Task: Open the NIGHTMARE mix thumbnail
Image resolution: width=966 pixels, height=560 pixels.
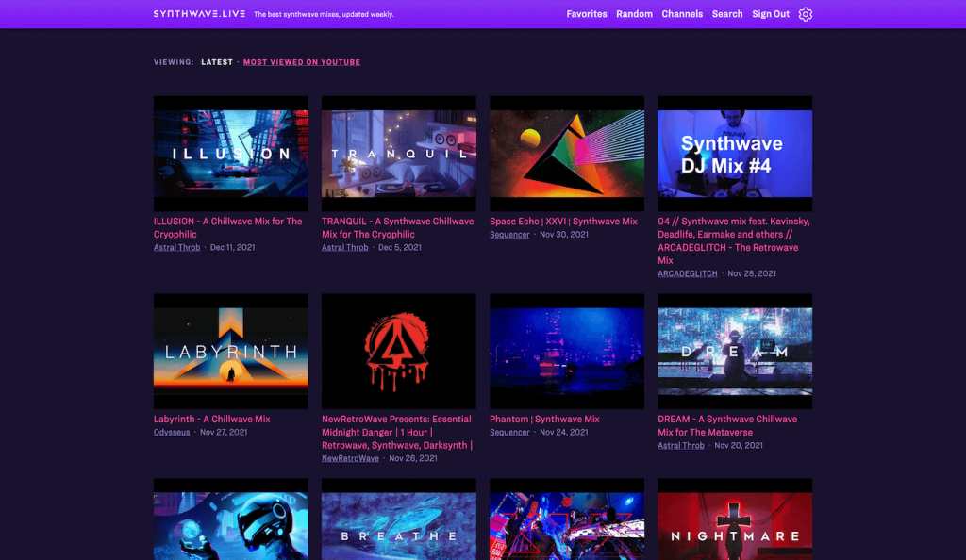Action: 734,519
